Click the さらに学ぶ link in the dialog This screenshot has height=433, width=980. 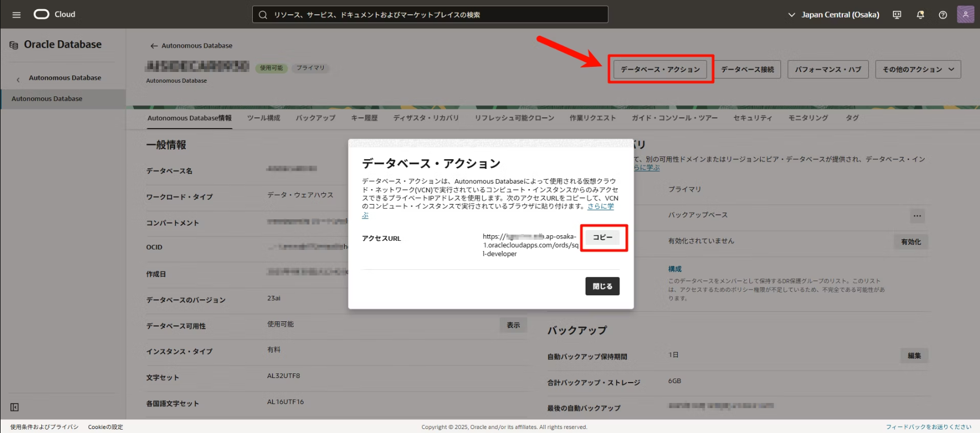click(x=600, y=206)
